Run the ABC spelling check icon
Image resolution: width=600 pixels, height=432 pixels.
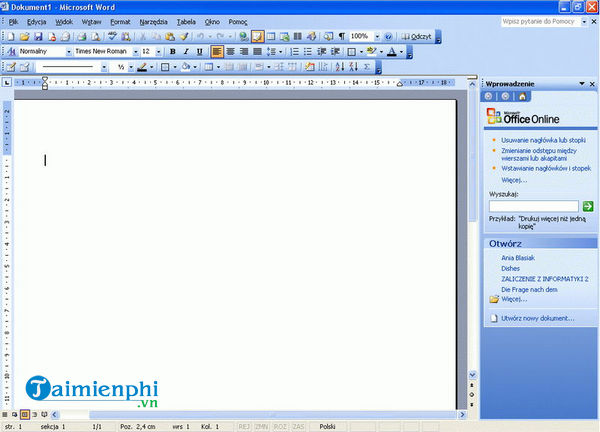[112, 36]
